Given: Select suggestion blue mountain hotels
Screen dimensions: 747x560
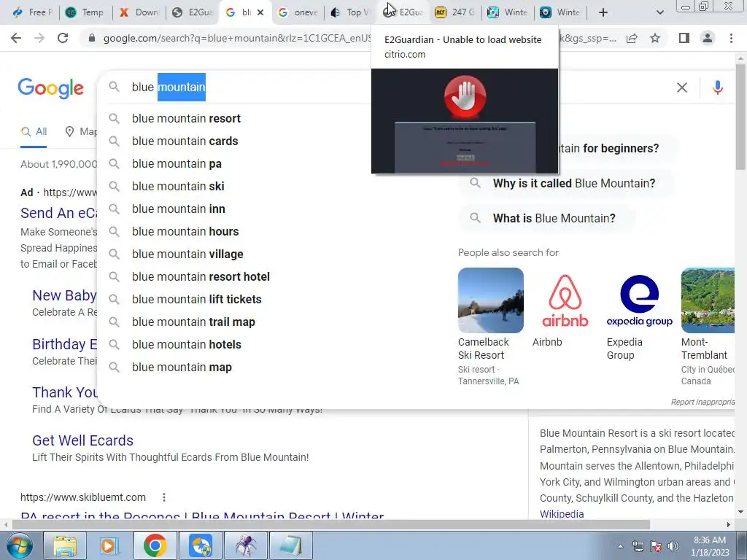Looking at the screenshot, I should coord(187,345).
